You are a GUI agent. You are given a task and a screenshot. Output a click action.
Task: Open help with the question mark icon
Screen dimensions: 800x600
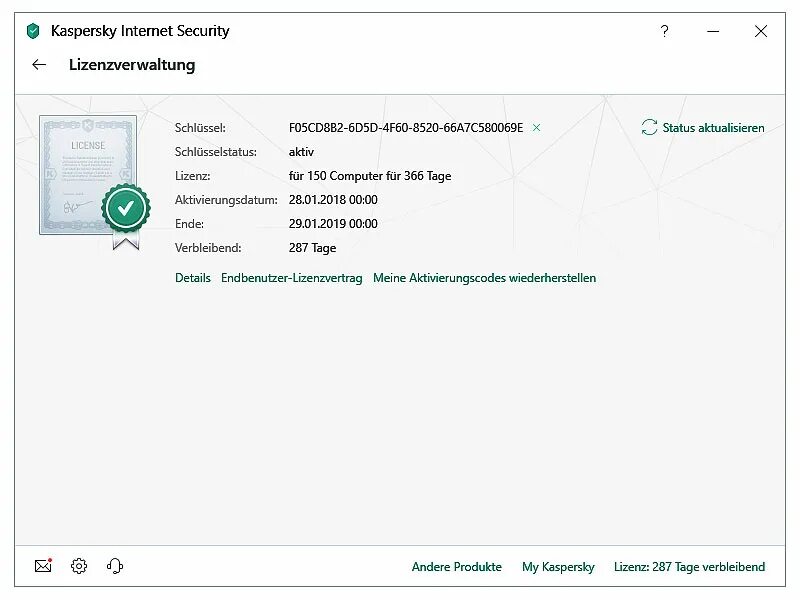point(664,31)
